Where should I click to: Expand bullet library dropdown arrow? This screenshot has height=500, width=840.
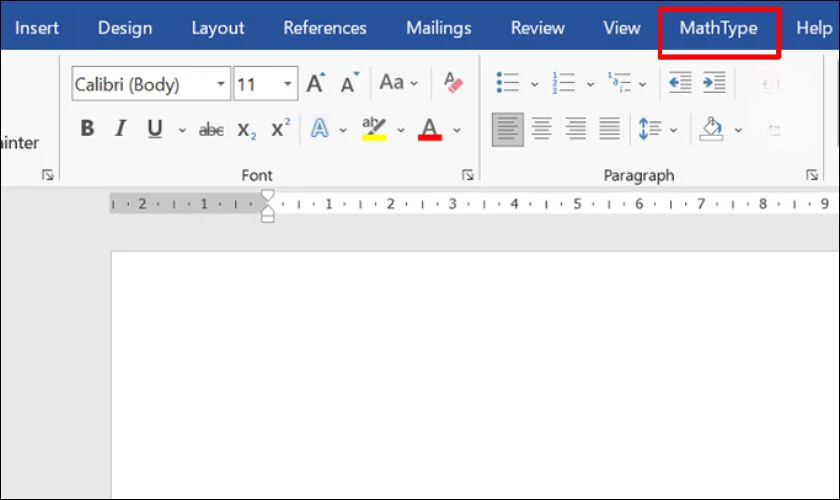534,84
